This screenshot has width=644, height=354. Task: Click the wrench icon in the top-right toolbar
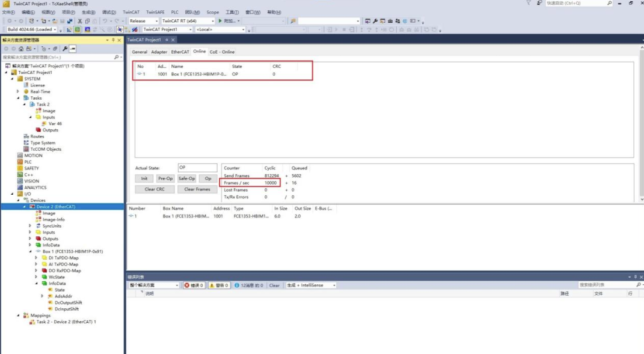tap(375, 21)
